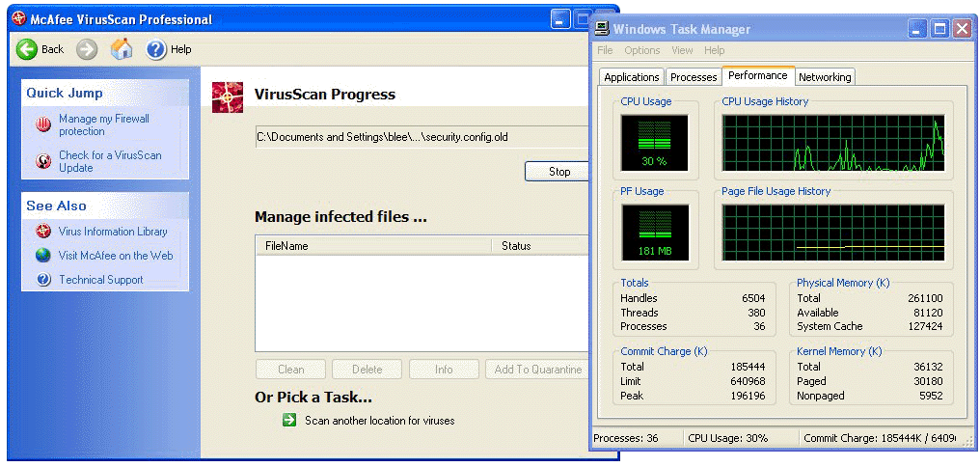Click the Home icon in McAfee toolbar
980x467 pixels.
(122, 49)
